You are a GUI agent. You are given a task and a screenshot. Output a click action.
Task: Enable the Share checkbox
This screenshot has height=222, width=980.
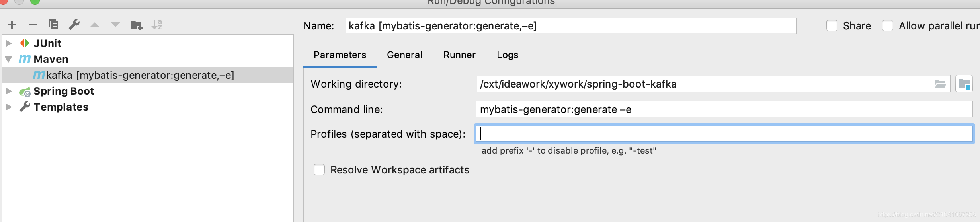point(832,26)
